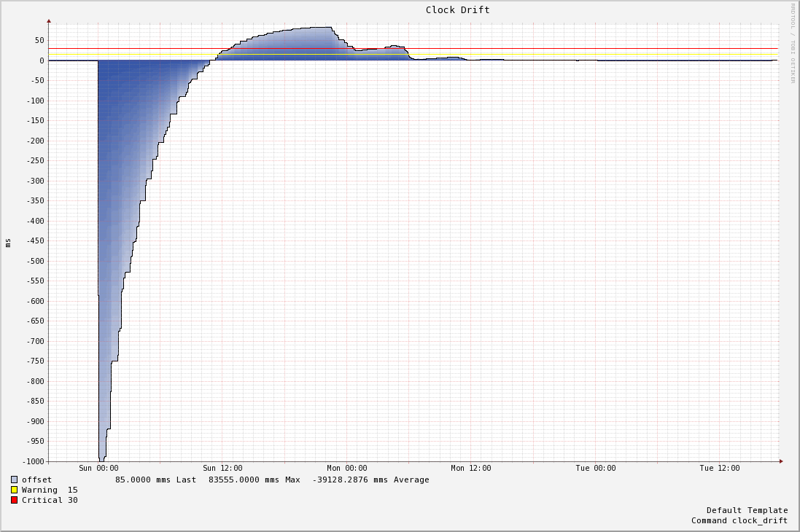Click the '0' y-axis label
The image size is (800, 532).
click(42, 60)
